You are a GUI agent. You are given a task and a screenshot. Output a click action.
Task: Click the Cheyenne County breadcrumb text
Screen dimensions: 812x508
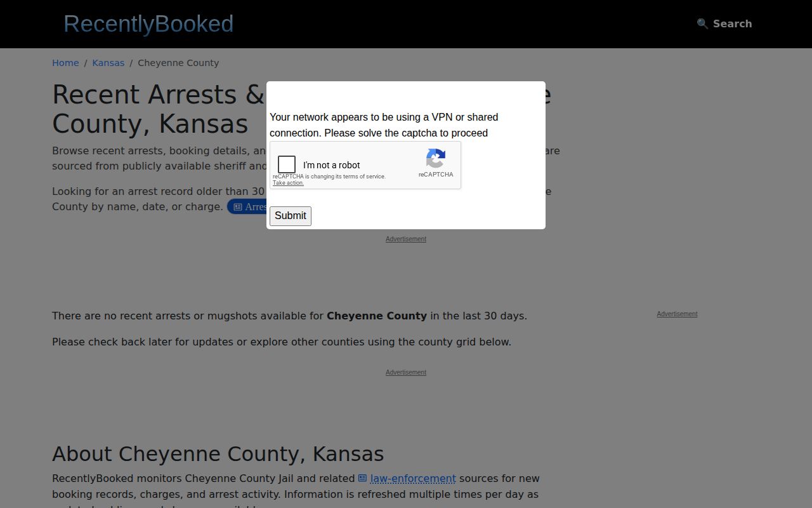point(178,63)
